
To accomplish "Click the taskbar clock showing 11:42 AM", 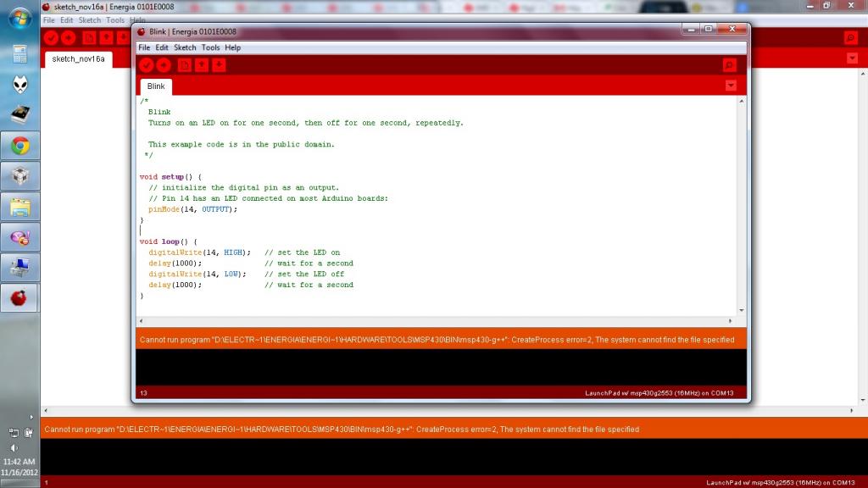I will pos(19,462).
